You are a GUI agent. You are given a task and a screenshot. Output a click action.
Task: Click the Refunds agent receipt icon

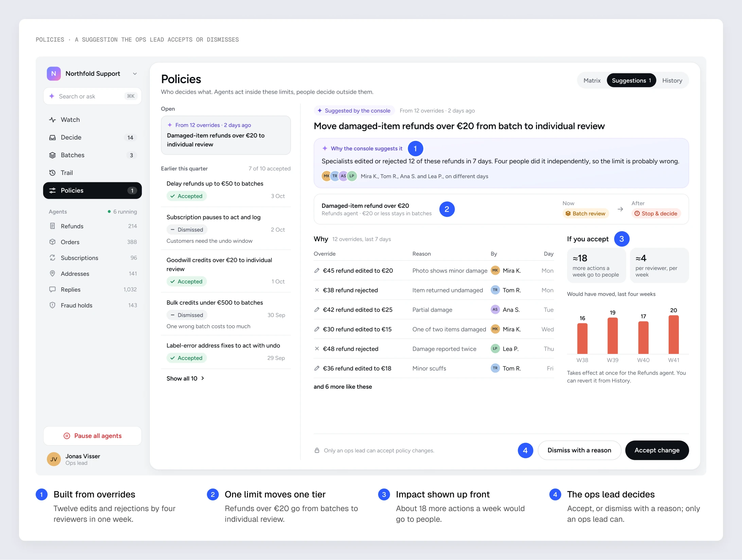[52, 226]
